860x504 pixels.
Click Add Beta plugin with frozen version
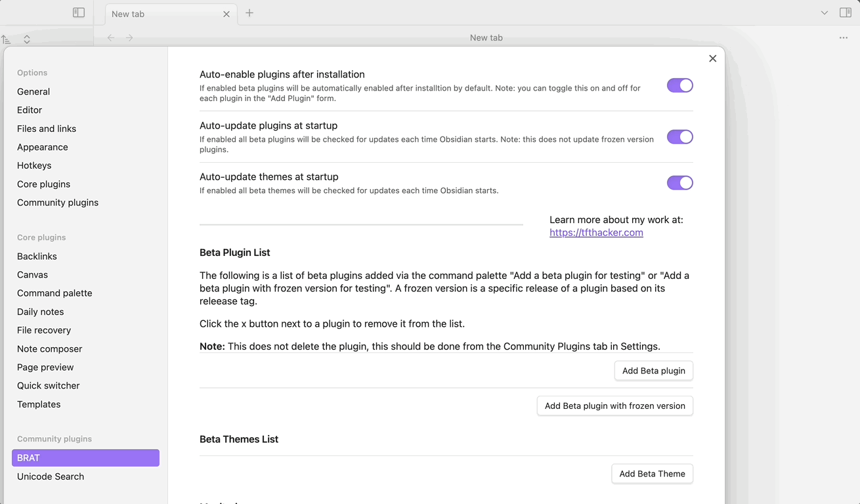615,406
